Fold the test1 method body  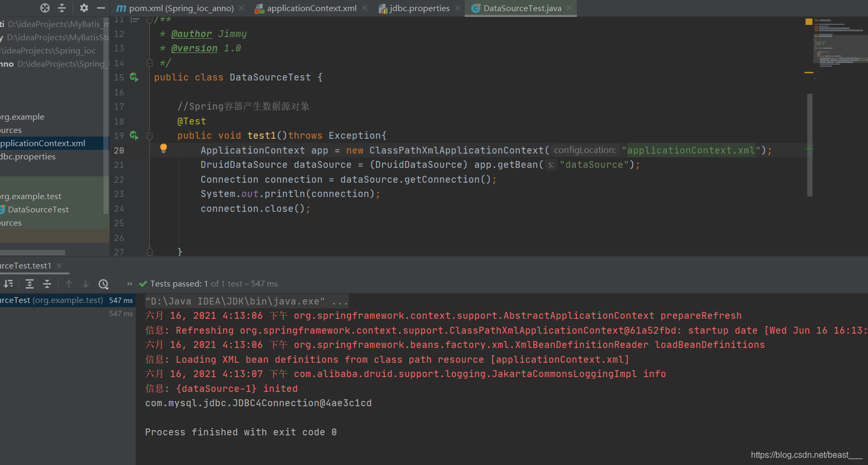click(150, 136)
